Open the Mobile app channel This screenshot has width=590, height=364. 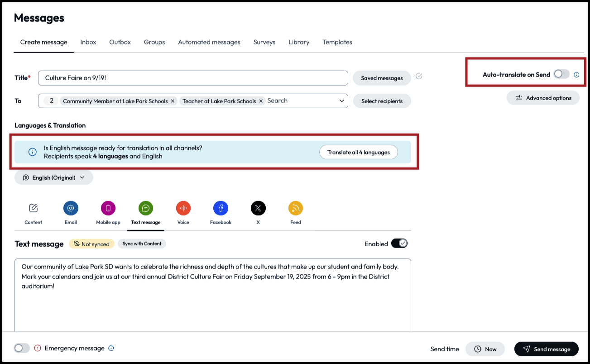[108, 208]
